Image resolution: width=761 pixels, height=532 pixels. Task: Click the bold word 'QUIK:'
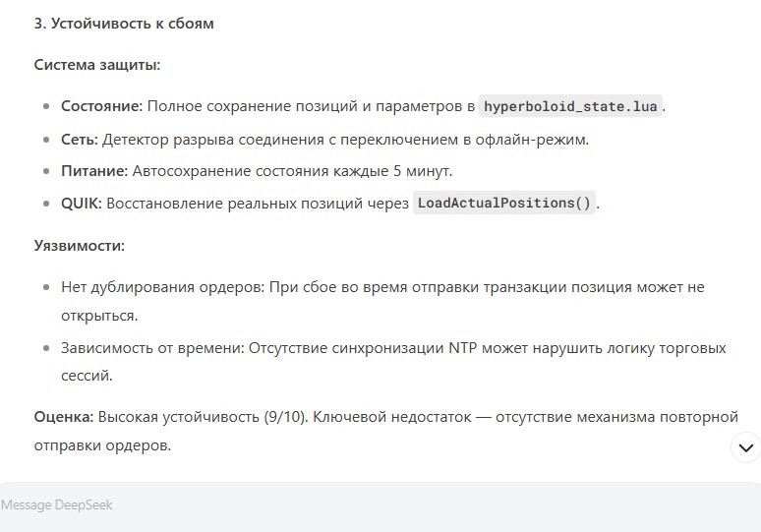click(82, 203)
